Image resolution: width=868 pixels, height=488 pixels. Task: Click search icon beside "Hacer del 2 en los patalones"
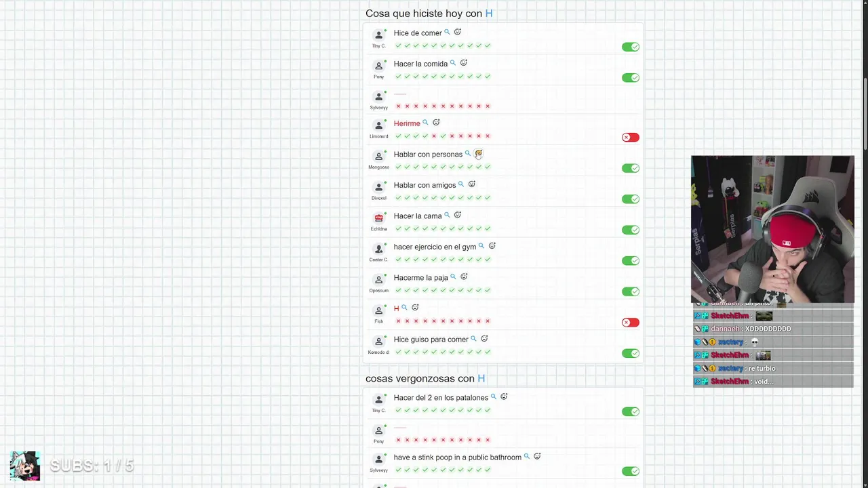[494, 397]
